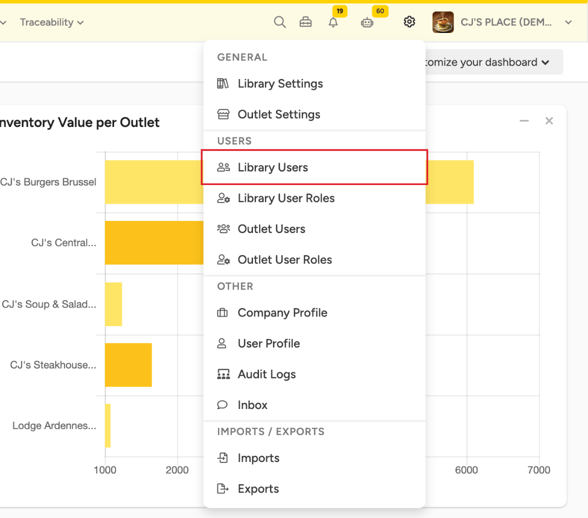Click the 7000 axis value
The height and width of the screenshot is (518, 588).
(x=539, y=470)
